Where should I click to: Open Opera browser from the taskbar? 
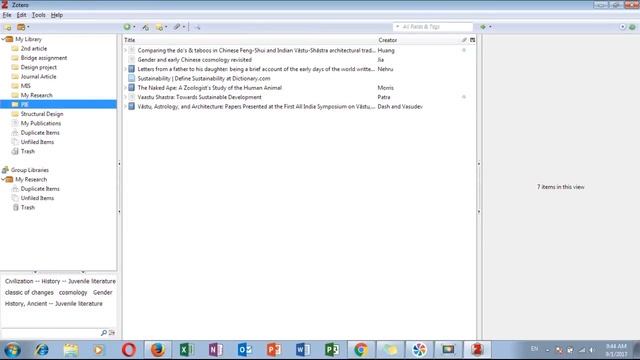tap(129, 350)
